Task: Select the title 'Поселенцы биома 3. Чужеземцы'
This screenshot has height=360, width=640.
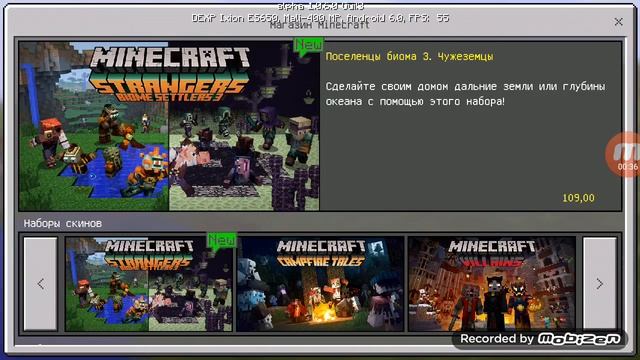Action: [x=409, y=56]
